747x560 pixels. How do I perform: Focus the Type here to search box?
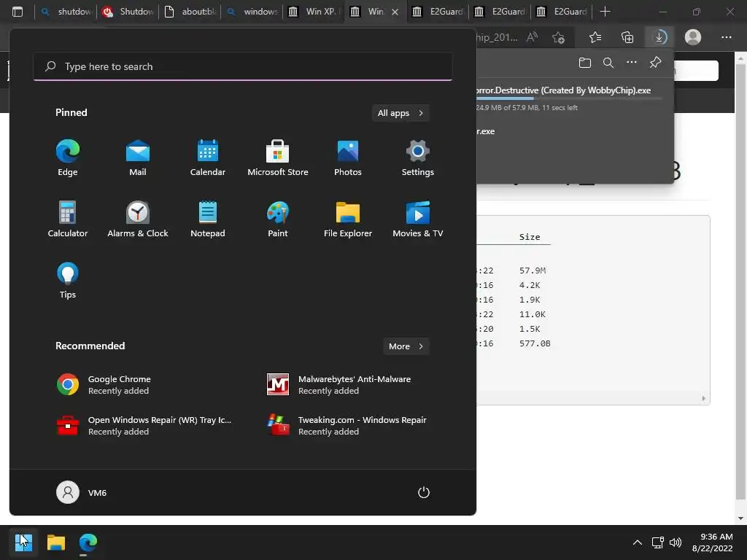click(243, 66)
